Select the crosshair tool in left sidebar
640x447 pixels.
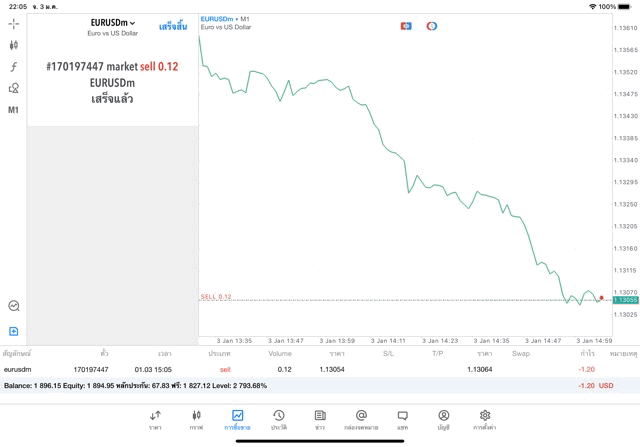[x=14, y=23]
